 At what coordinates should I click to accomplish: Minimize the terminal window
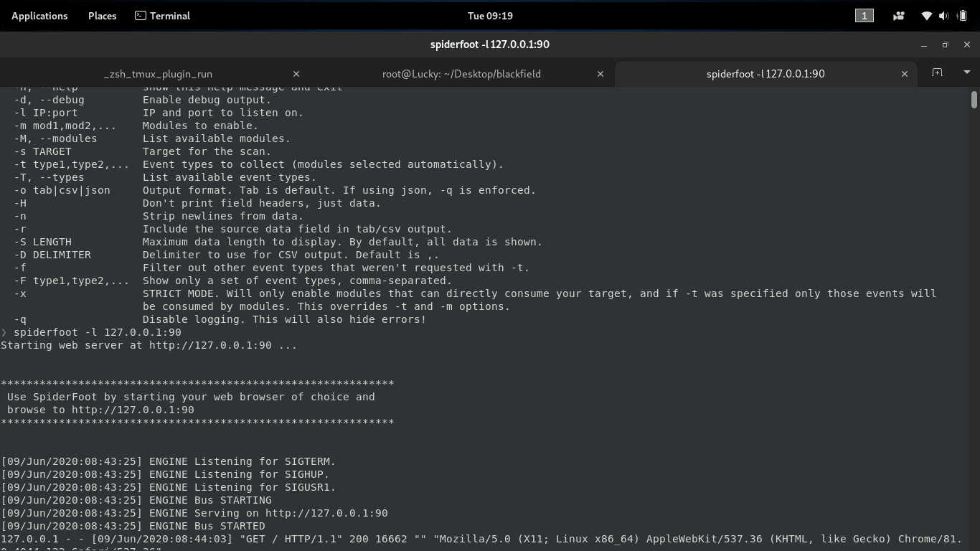click(924, 44)
